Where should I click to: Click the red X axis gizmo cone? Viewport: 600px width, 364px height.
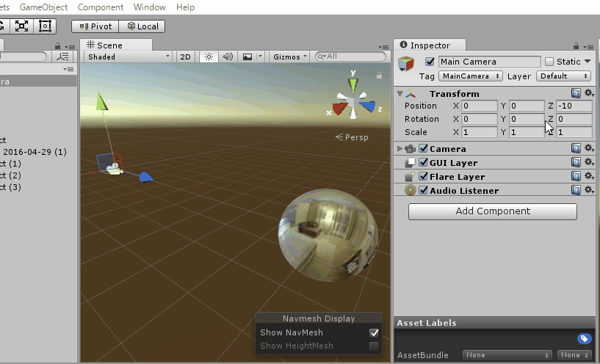coord(340,108)
